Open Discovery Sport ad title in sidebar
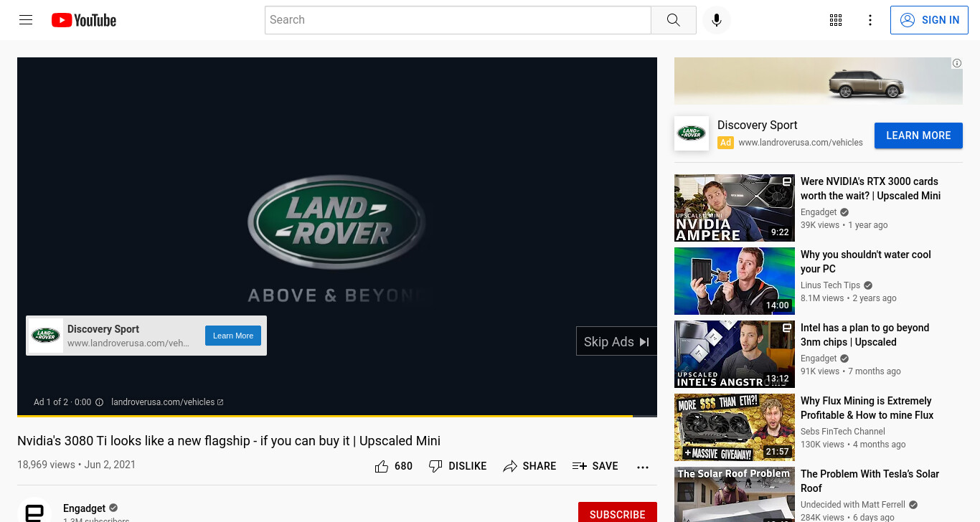The height and width of the screenshot is (522, 980). pos(758,125)
